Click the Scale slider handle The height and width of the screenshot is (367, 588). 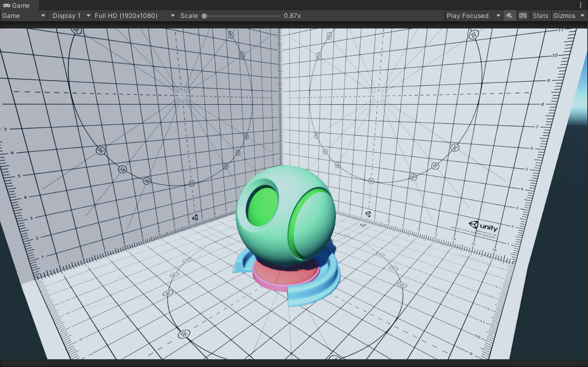[204, 16]
